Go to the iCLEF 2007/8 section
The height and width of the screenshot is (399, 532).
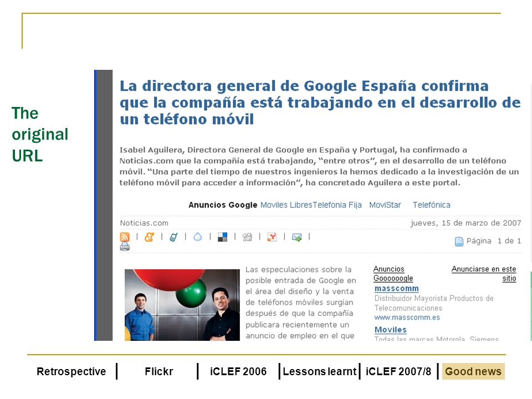click(398, 371)
